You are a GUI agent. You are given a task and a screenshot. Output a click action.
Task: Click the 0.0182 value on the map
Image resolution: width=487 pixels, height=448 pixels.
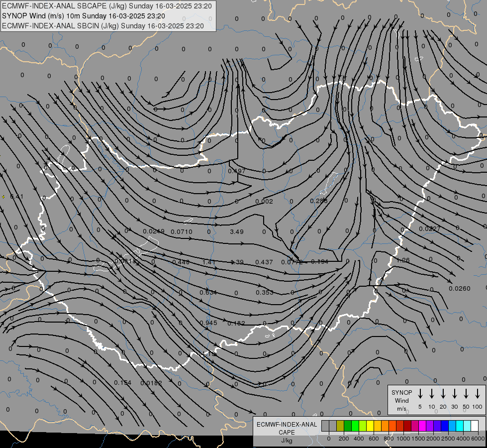pos(151,383)
